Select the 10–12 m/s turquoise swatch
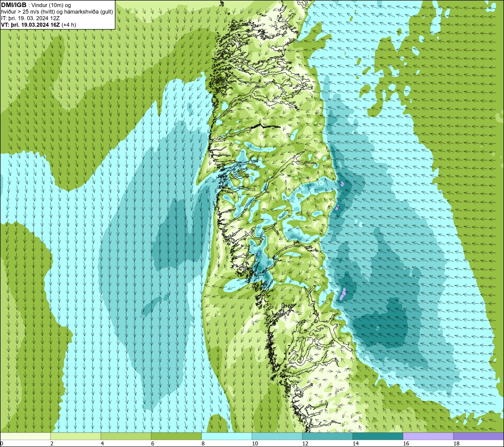504x447 pixels. 277,436
